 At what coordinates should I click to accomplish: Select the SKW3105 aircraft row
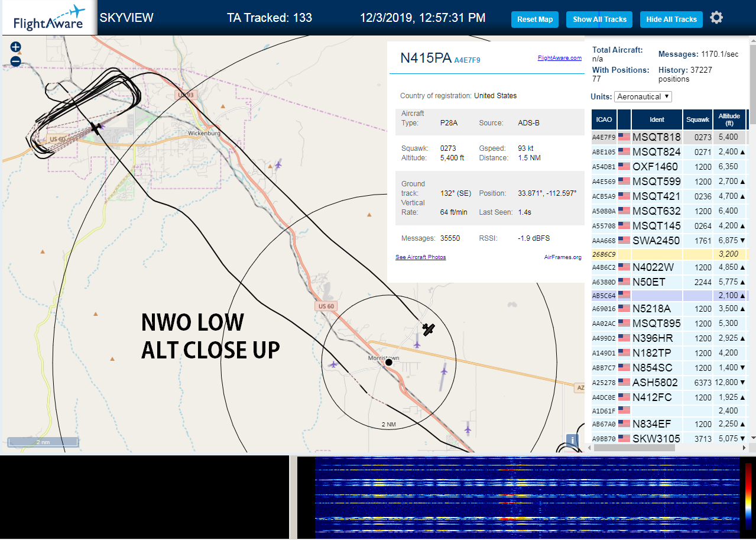[x=670, y=439]
